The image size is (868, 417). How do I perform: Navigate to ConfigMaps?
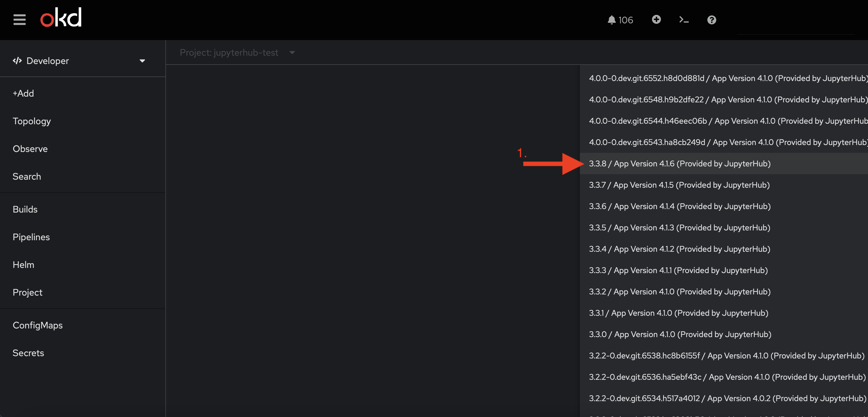click(82, 325)
